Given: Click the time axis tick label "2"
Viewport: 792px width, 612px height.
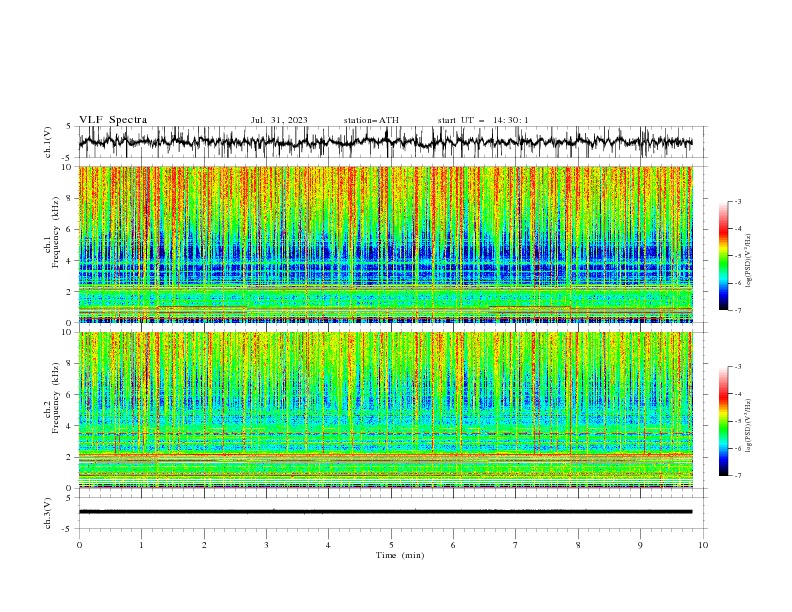Looking at the screenshot, I should [x=204, y=545].
